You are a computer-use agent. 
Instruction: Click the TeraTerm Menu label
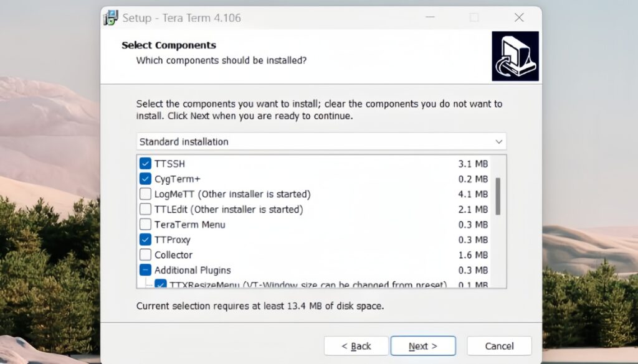click(189, 225)
